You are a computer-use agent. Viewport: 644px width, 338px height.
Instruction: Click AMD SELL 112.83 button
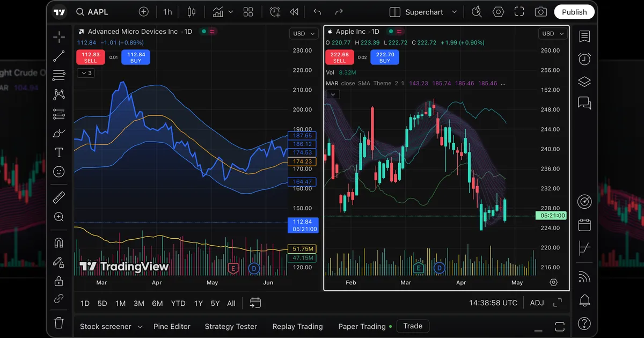click(x=91, y=57)
